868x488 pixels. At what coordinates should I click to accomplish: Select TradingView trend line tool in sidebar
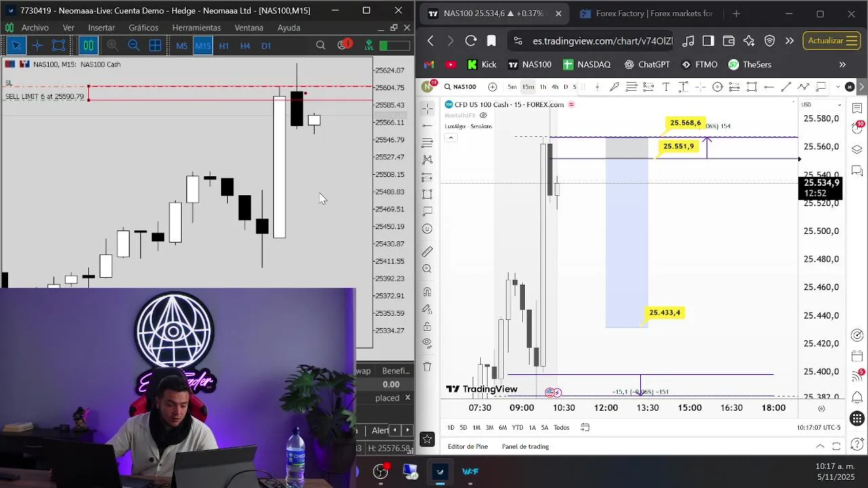(x=427, y=125)
